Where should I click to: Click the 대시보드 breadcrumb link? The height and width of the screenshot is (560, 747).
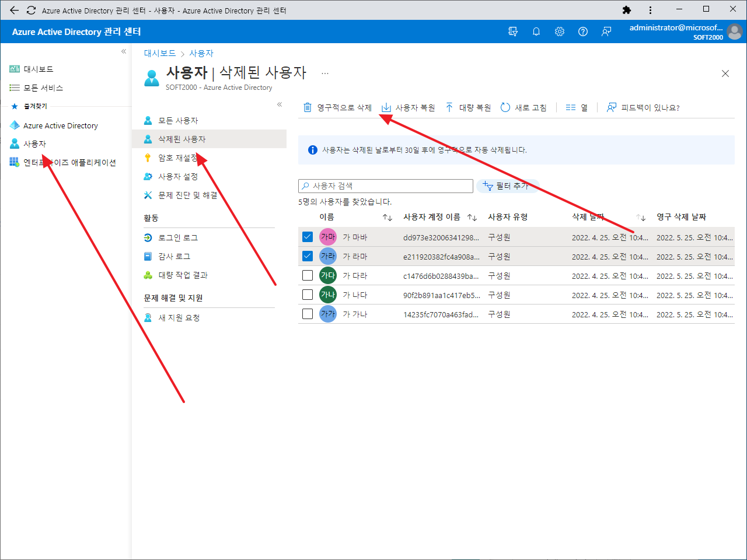click(160, 53)
